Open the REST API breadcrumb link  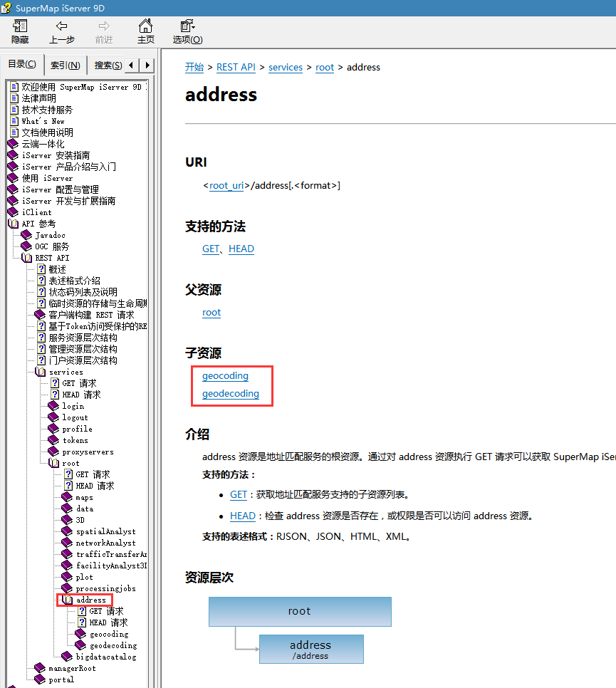click(x=236, y=67)
